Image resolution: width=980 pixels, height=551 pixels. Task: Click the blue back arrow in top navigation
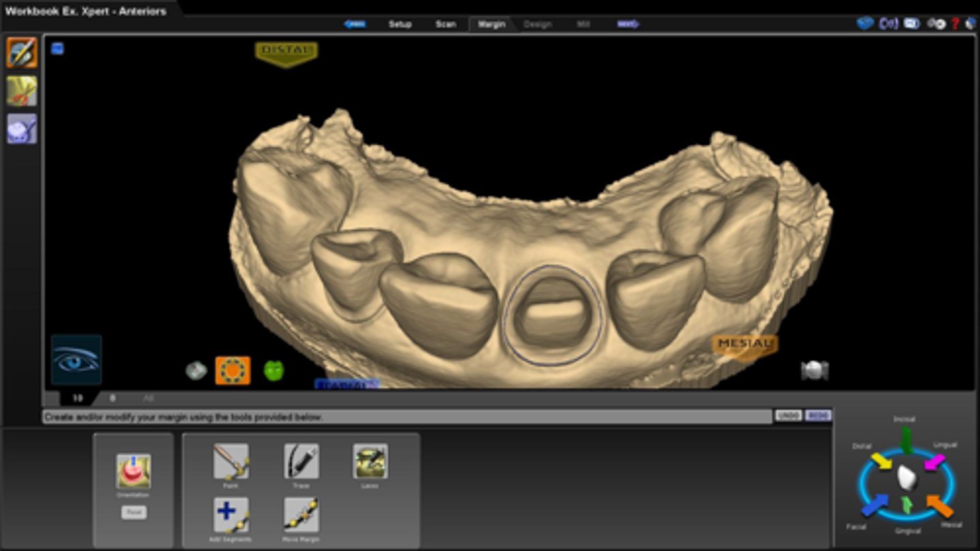[x=355, y=24]
